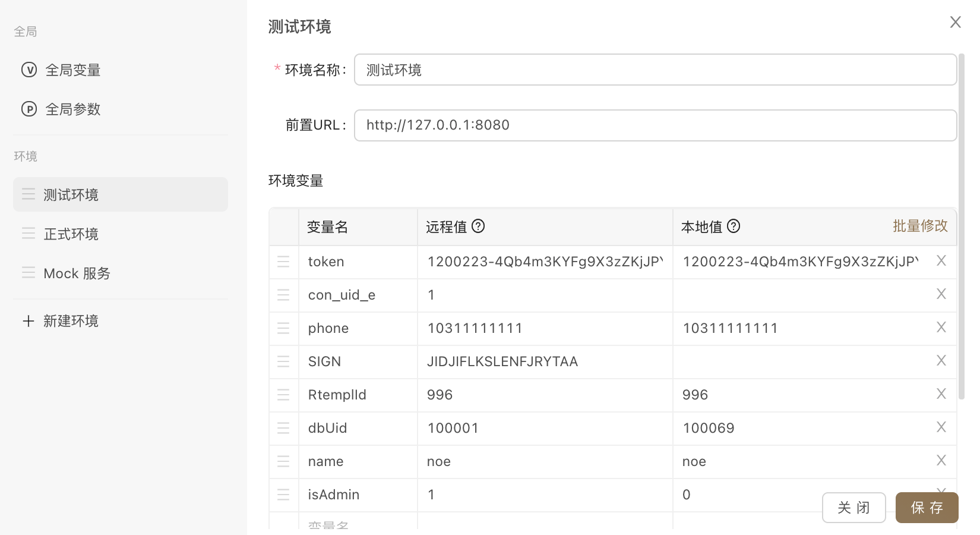The height and width of the screenshot is (535, 980).
Task: Click the plus icon beside 新建环境
Action: tap(28, 321)
